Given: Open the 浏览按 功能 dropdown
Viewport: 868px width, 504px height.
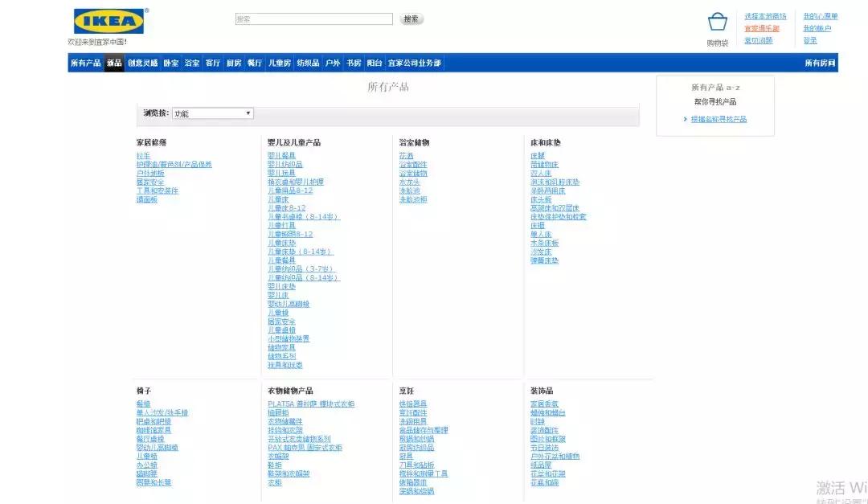Looking at the screenshot, I should (213, 113).
